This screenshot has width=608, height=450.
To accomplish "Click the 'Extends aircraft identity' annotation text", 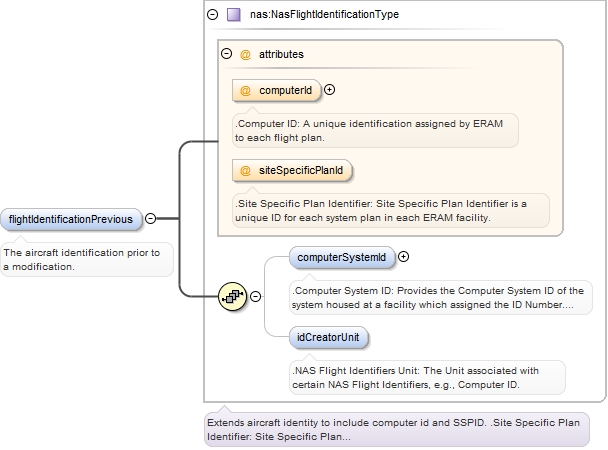I will coord(396,430).
